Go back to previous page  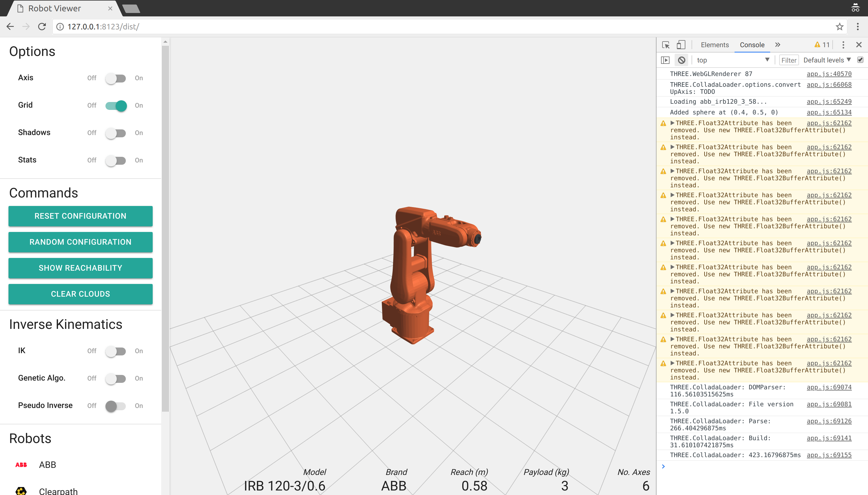10,27
